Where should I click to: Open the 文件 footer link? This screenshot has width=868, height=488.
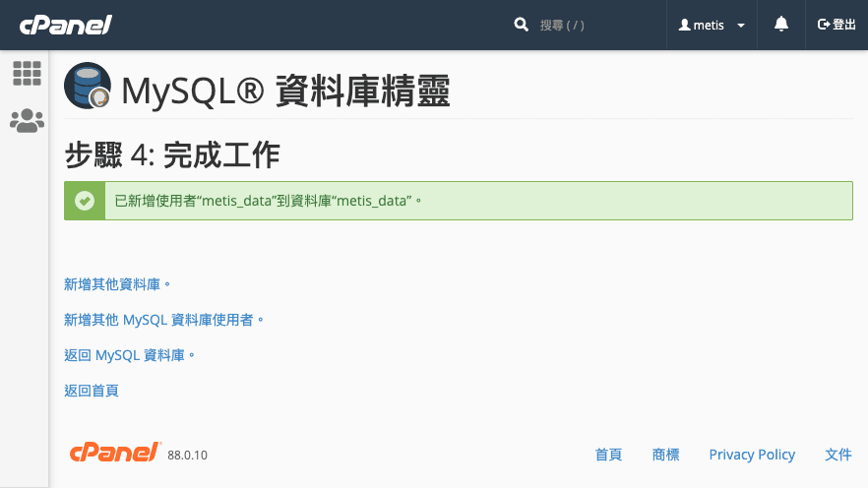[x=838, y=455]
